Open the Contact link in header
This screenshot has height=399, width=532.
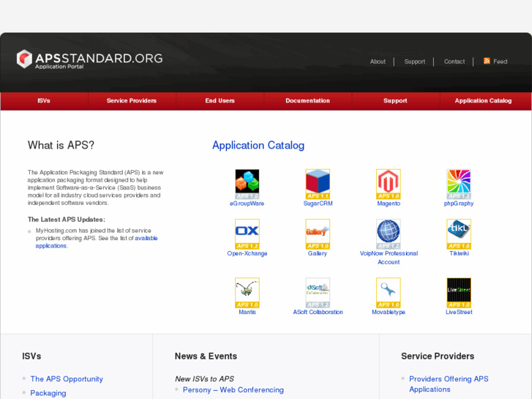pyautogui.click(x=454, y=61)
